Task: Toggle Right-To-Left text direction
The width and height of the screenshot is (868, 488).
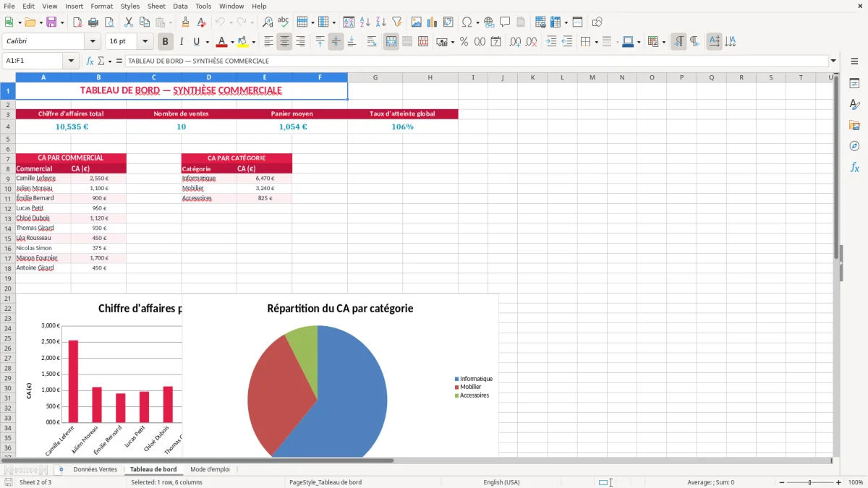Action: coord(694,42)
